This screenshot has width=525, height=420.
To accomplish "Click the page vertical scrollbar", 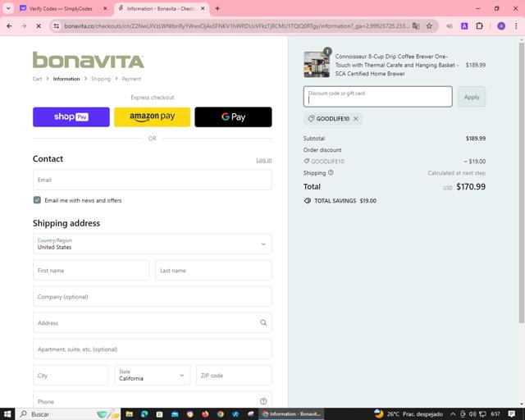I will coord(522,183).
